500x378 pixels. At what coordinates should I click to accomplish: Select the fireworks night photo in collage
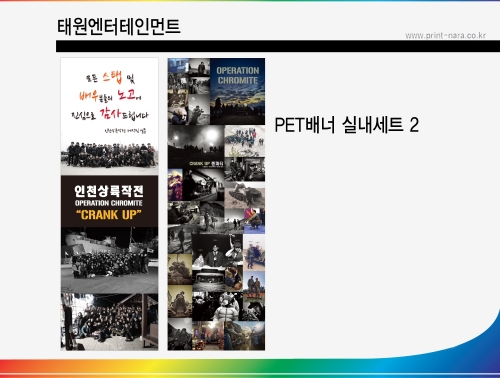[x=196, y=147]
